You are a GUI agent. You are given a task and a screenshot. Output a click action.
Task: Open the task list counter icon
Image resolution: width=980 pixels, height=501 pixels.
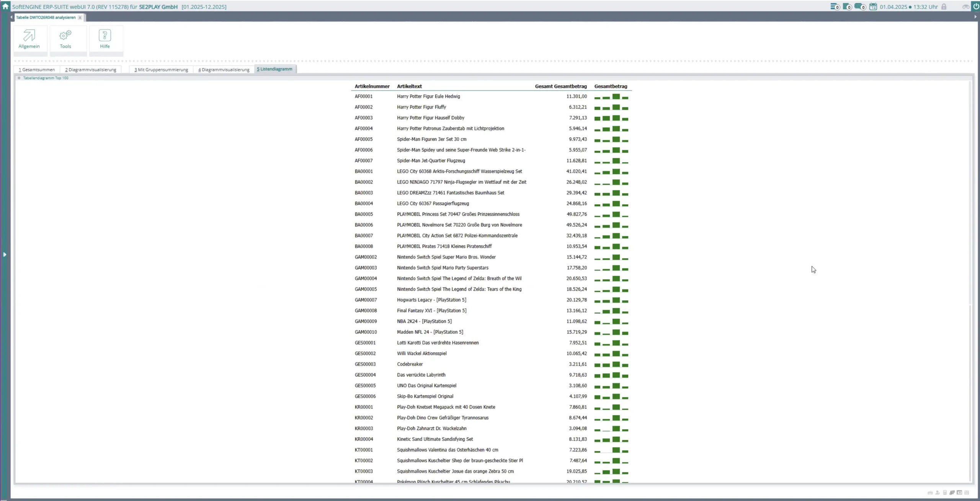click(x=835, y=7)
